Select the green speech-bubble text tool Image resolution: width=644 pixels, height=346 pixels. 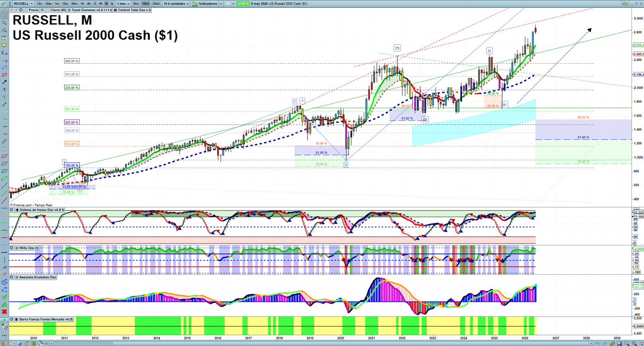(4, 97)
